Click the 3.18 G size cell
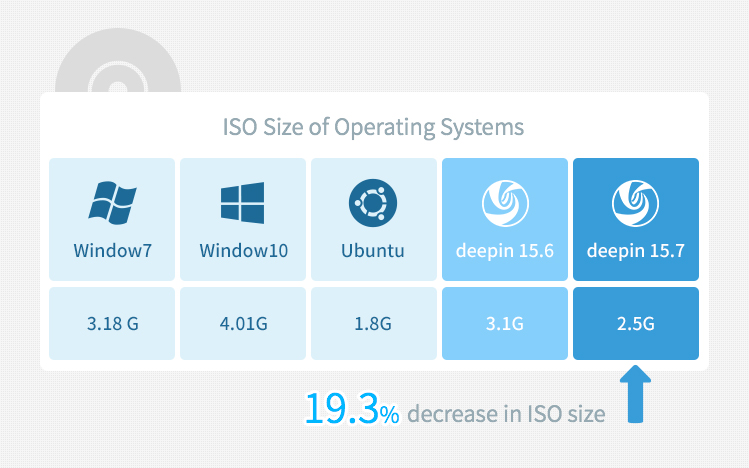The image size is (749, 468). tap(112, 323)
